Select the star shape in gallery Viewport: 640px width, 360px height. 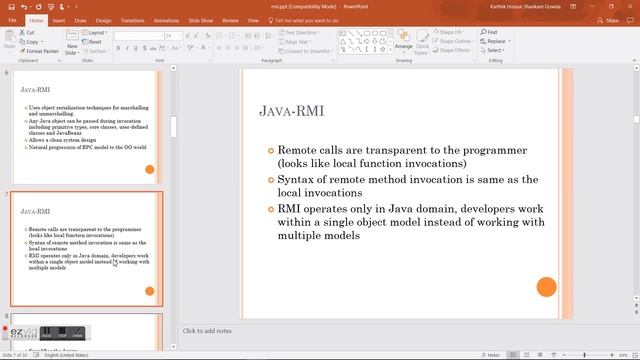pos(382,49)
